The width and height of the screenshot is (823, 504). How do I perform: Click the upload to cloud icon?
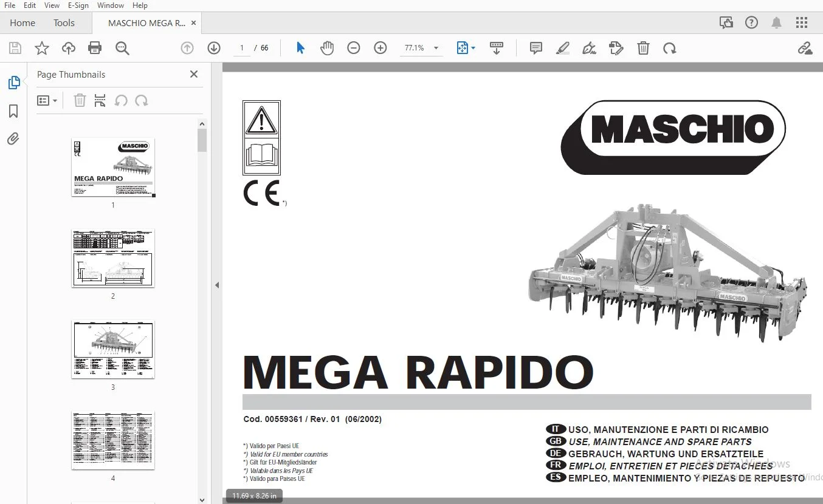tap(69, 48)
